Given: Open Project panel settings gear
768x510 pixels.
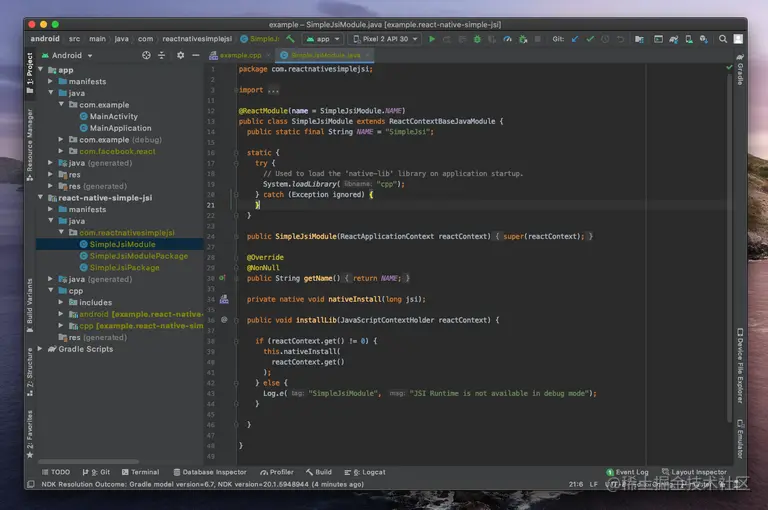Looking at the screenshot, I should tap(180, 55).
